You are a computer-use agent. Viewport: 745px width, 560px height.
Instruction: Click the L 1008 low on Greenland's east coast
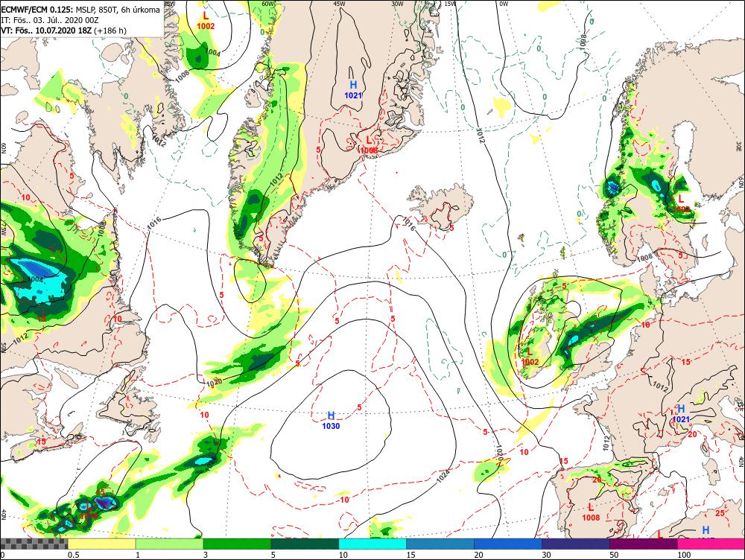point(369,145)
